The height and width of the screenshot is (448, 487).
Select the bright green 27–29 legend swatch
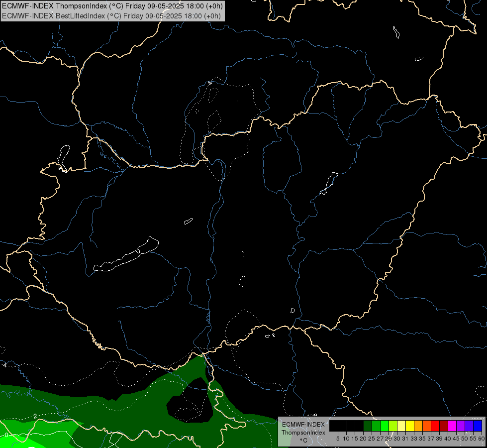(385, 426)
